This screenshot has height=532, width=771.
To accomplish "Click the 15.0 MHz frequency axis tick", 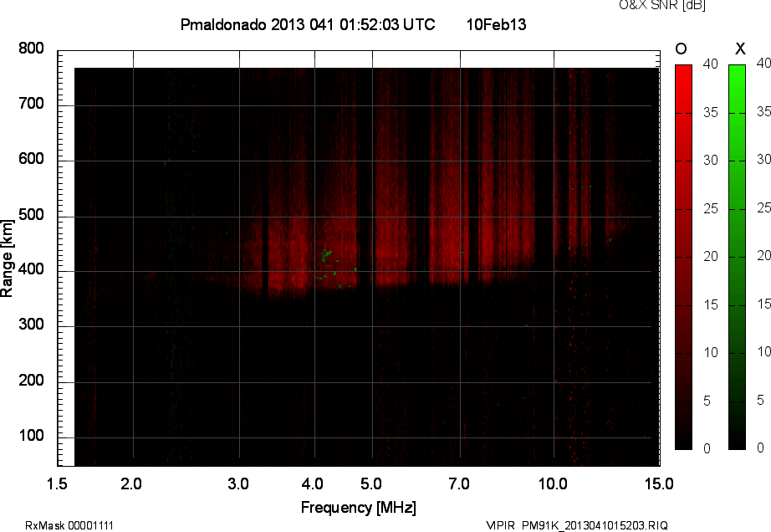I will (x=658, y=483).
